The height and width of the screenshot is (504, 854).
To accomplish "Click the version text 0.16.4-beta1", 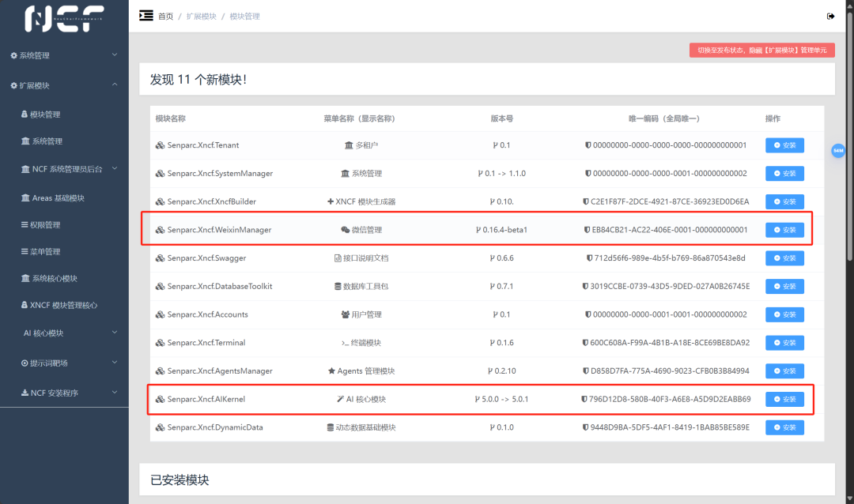I will [504, 230].
